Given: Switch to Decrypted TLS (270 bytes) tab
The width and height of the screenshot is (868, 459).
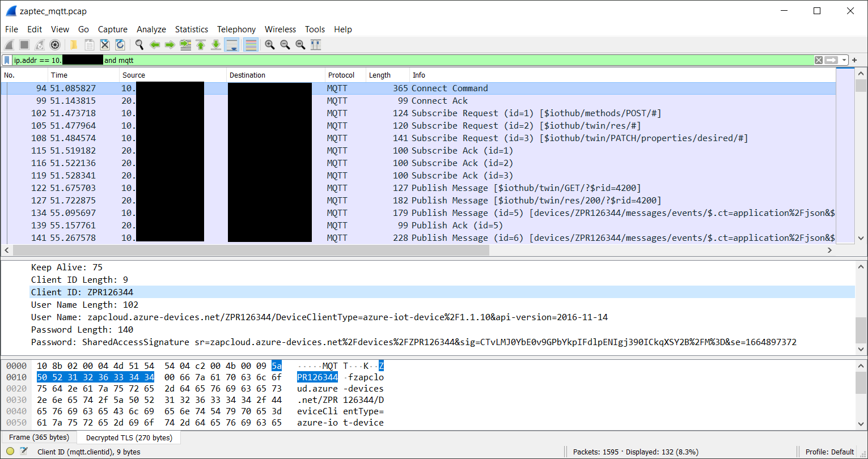Looking at the screenshot, I should 129,438.
